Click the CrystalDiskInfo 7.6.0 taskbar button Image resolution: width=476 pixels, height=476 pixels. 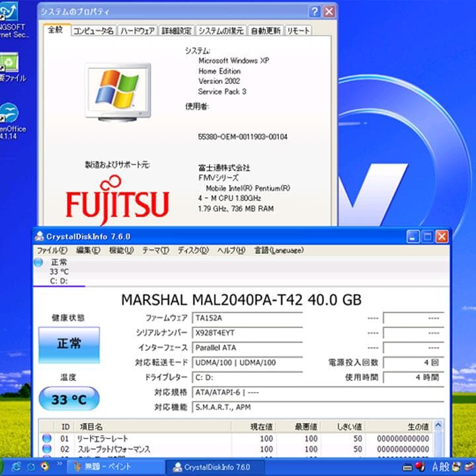pos(216,467)
